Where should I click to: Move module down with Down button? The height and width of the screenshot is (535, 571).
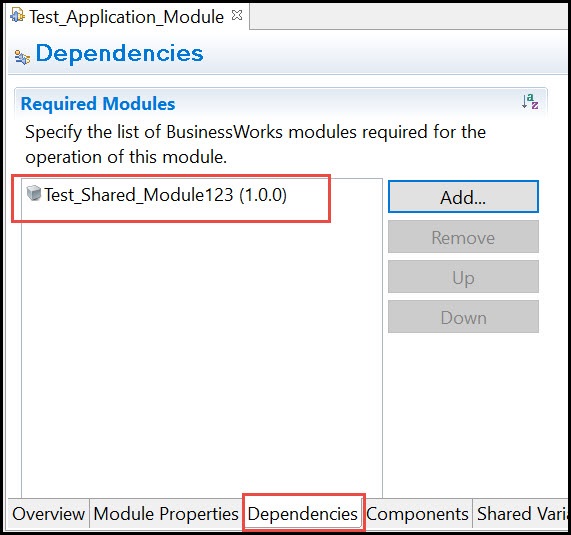(x=463, y=317)
